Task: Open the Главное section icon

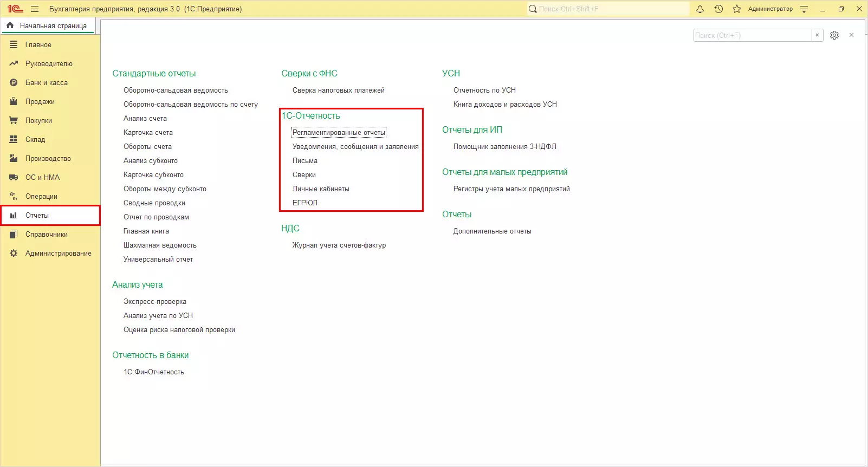Action: pos(14,44)
